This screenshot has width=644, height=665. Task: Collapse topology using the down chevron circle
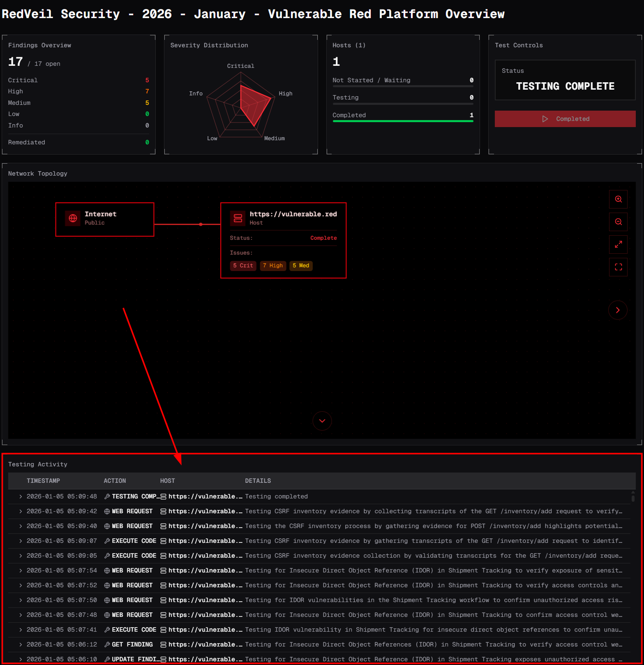click(322, 421)
